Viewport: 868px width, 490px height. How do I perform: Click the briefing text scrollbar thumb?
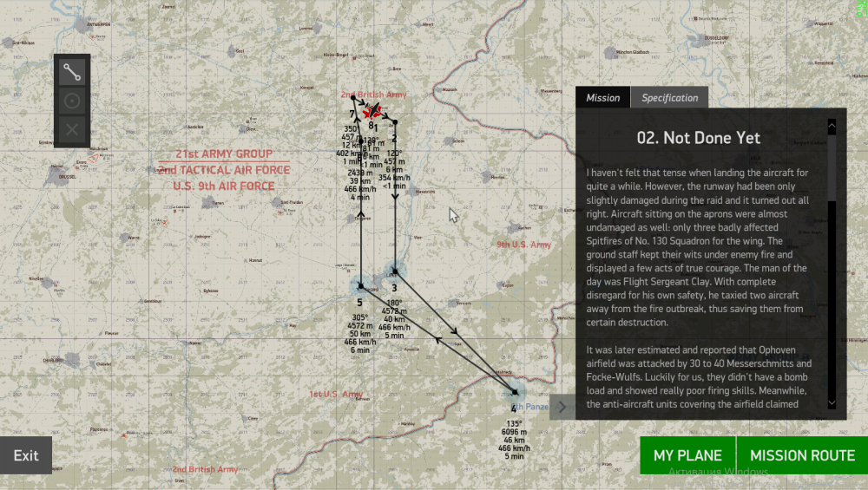[x=832, y=167]
